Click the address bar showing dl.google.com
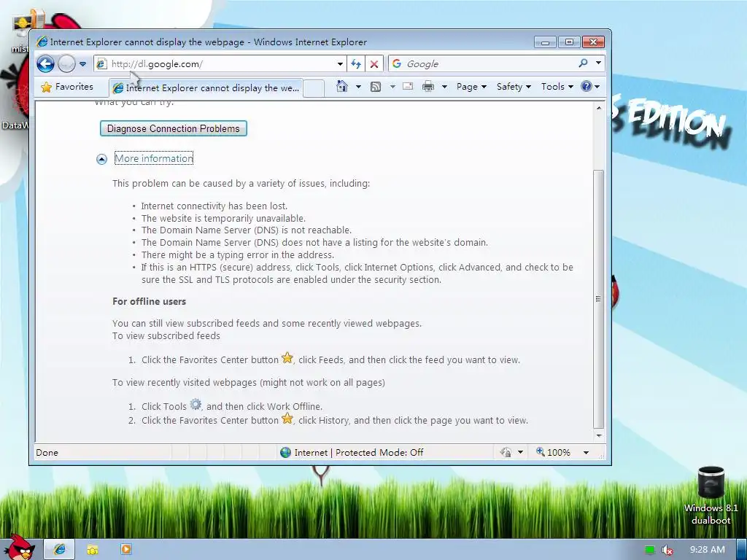The width and height of the screenshot is (747, 560). [x=222, y=64]
